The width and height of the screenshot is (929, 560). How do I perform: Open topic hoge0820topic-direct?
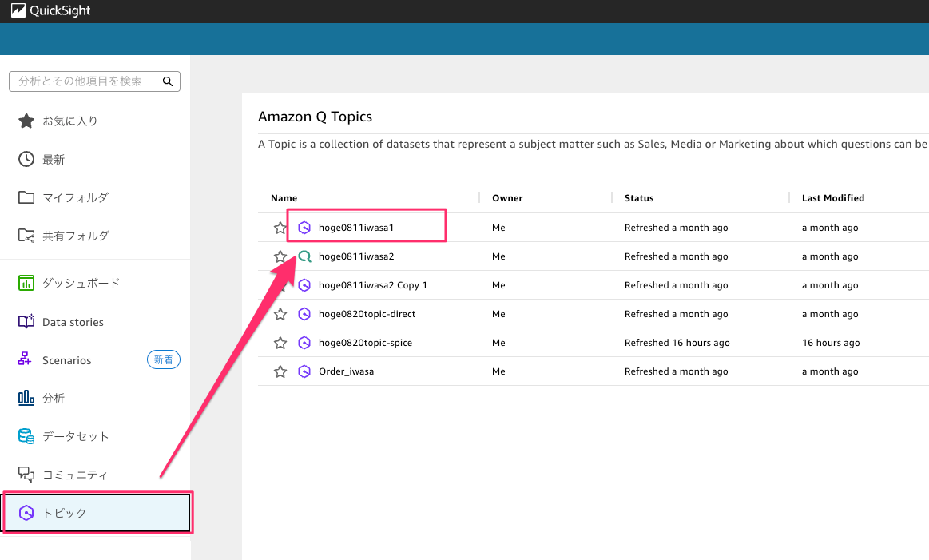367,314
